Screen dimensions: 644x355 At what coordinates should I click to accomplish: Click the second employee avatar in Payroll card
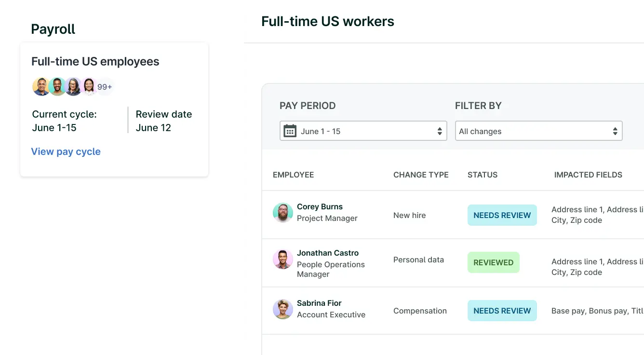pyautogui.click(x=57, y=87)
